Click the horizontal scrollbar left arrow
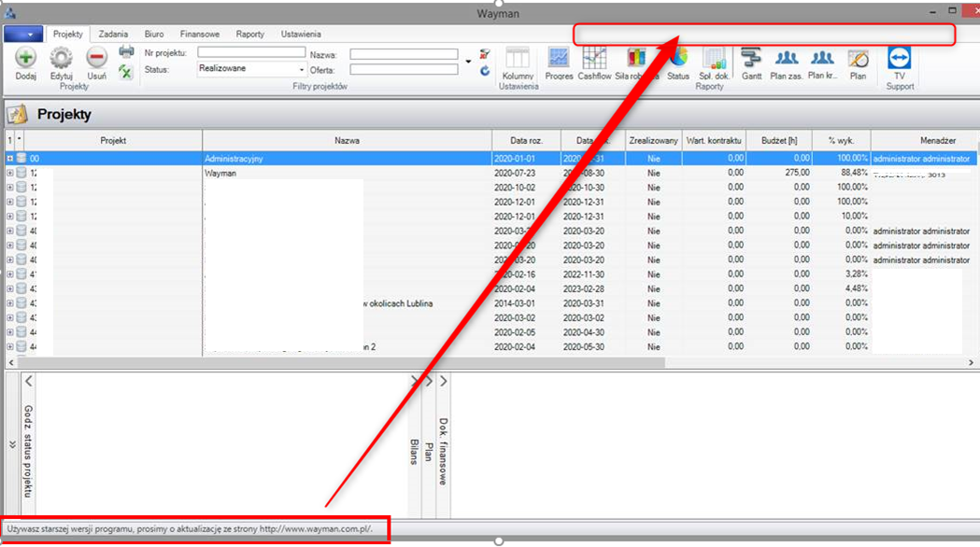This screenshot has width=980, height=547. tap(10, 362)
